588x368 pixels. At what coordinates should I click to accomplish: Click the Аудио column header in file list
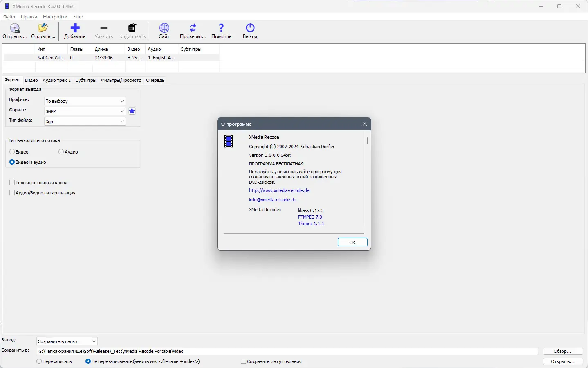point(162,49)
